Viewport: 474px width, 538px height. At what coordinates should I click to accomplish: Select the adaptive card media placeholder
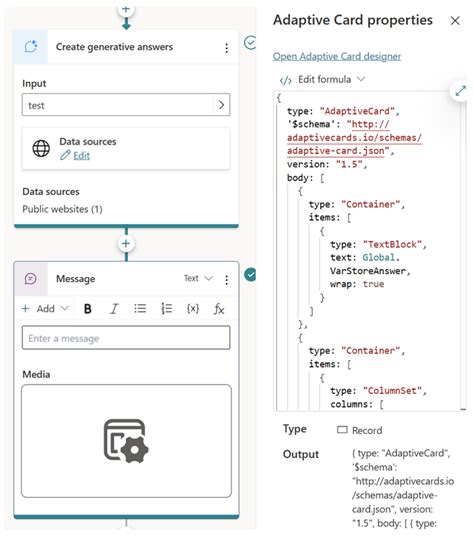click(x=126, y=441)
